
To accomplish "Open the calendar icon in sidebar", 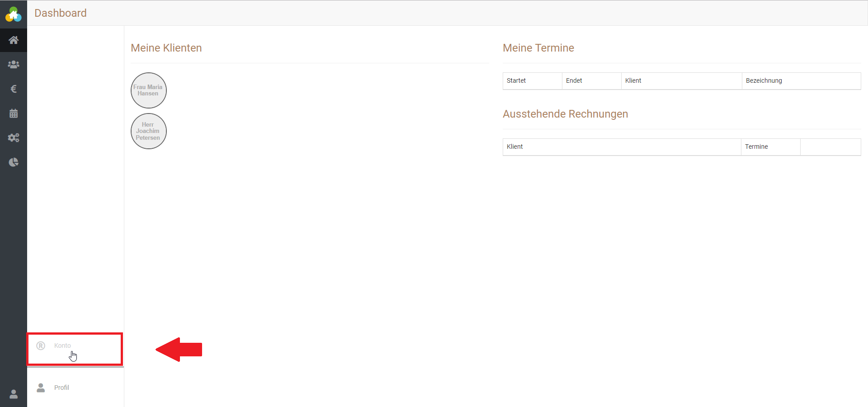I will pyautogui.click(x=14, y=114).
